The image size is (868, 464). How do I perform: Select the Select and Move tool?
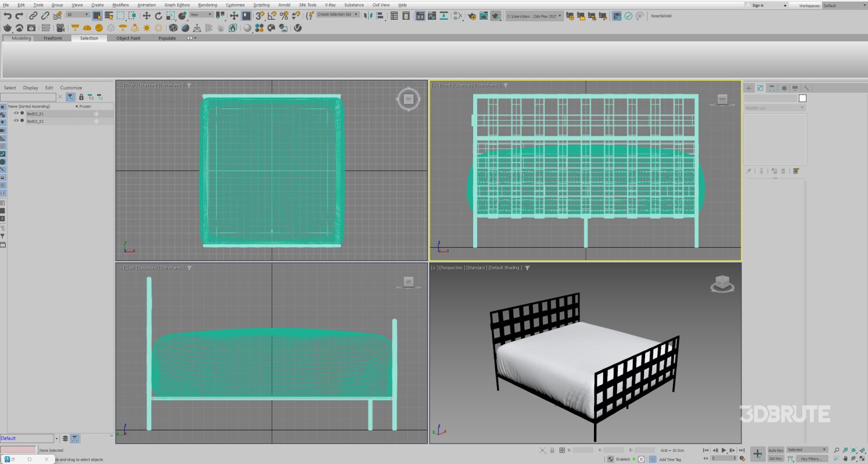[147, 16]
